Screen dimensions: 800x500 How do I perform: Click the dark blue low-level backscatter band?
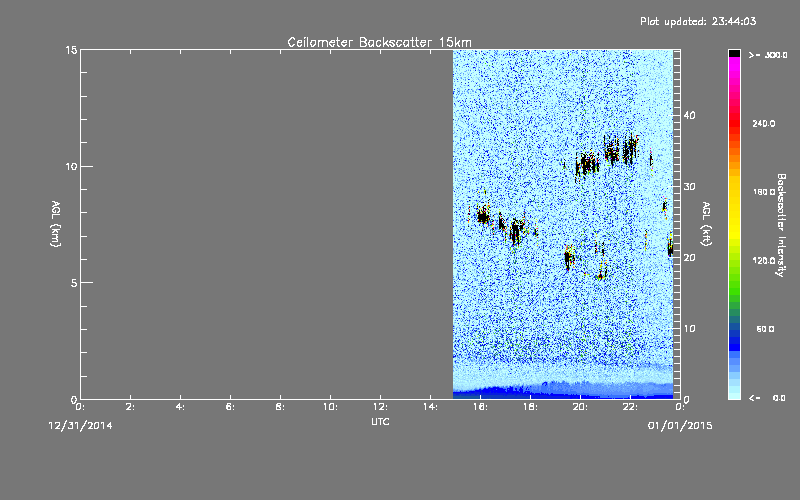pos(563,392)
